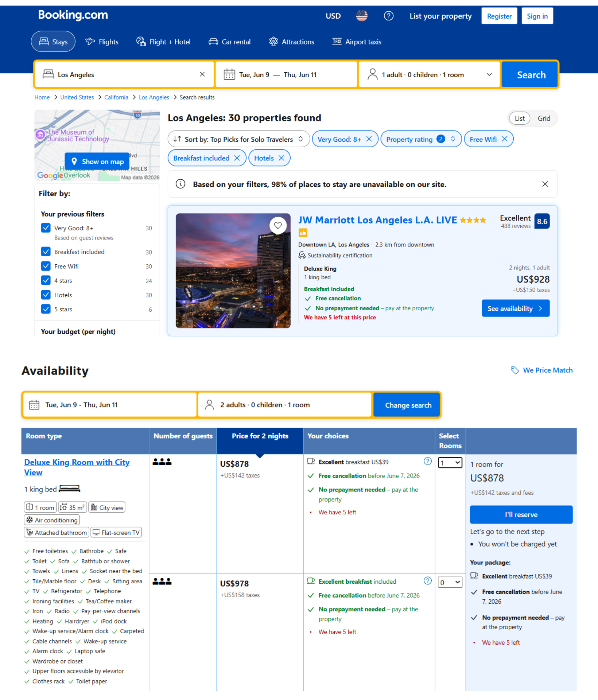Remove the Hotels filter chip

281,158
